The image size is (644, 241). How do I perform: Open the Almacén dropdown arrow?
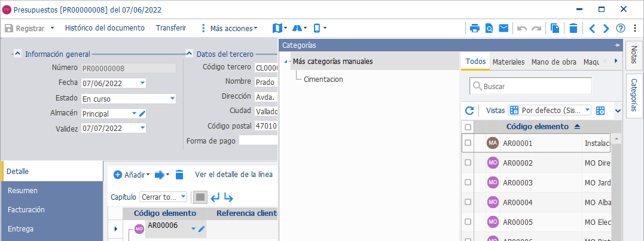[134, 113]
